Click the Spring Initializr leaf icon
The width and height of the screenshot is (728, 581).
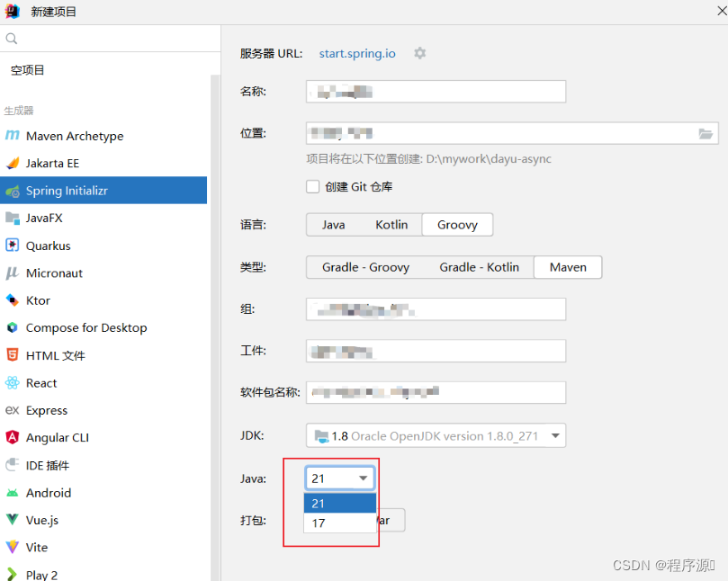pos(13,191)
